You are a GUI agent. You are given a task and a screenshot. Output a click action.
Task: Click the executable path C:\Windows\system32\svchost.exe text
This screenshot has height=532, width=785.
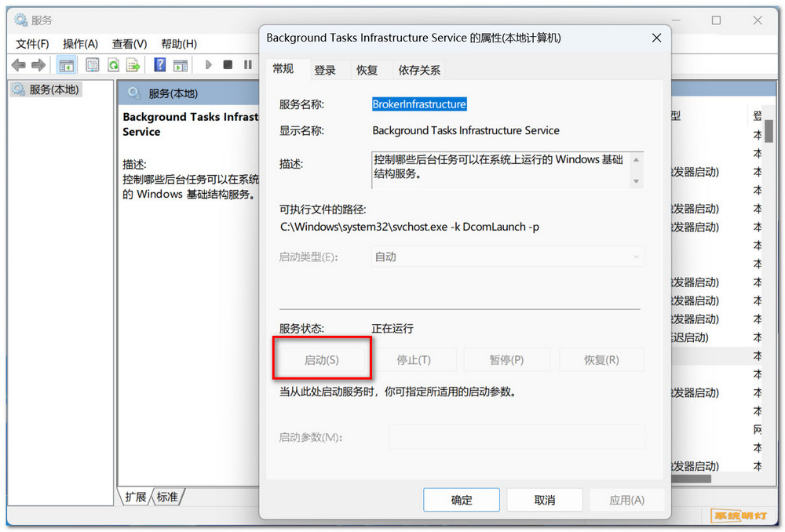(x=410, y=227)
